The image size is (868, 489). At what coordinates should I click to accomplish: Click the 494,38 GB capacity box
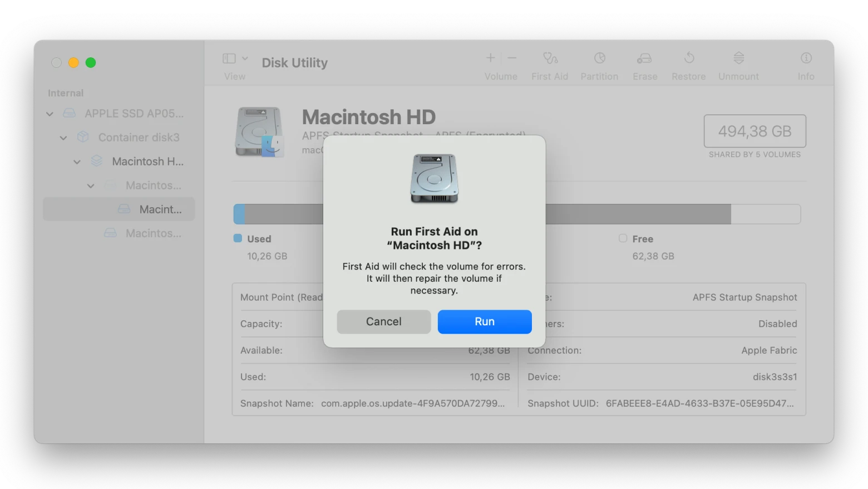click(x=754, y=131)
